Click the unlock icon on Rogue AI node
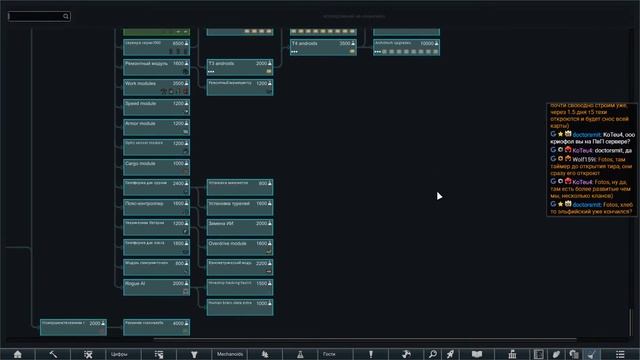Viewport: 640px width, 360px height. 186,291
